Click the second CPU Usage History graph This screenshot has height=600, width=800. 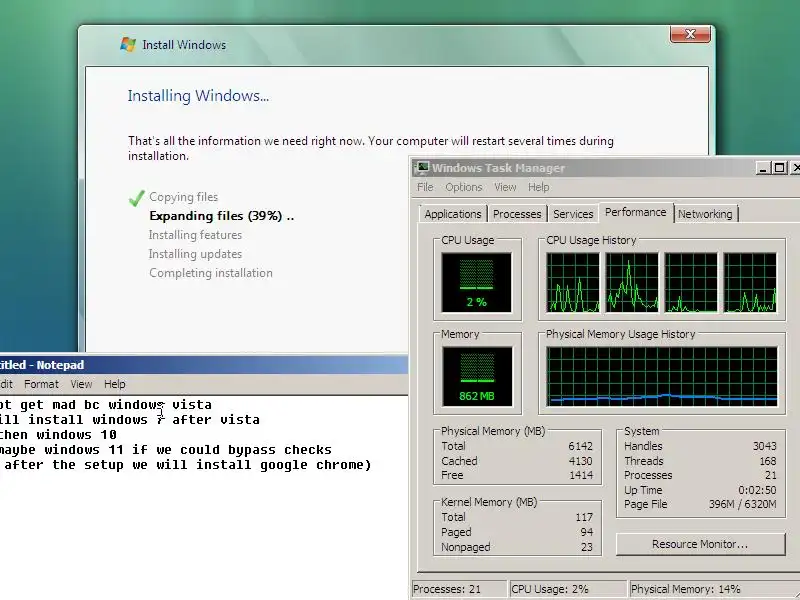tap(632, 283)
